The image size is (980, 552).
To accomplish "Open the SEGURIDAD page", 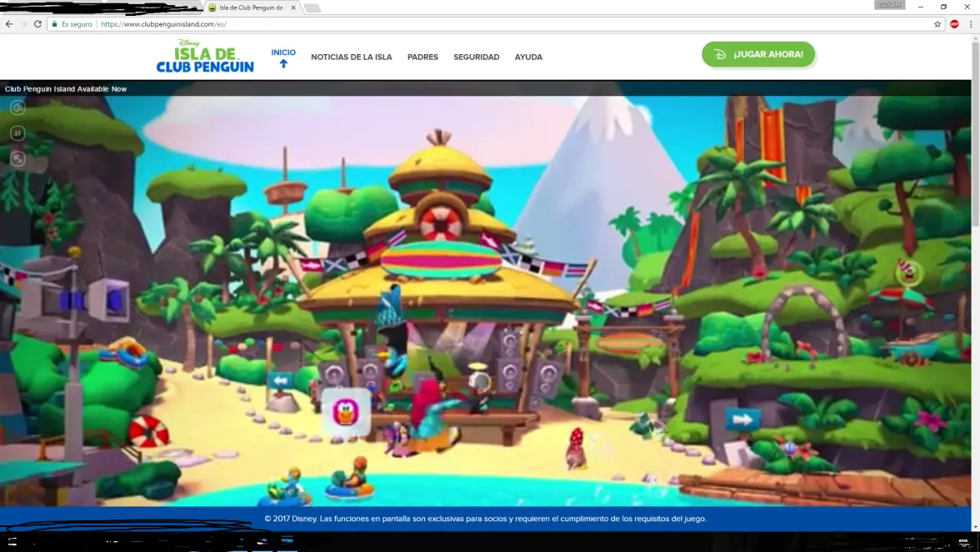I will pos(477,57).
